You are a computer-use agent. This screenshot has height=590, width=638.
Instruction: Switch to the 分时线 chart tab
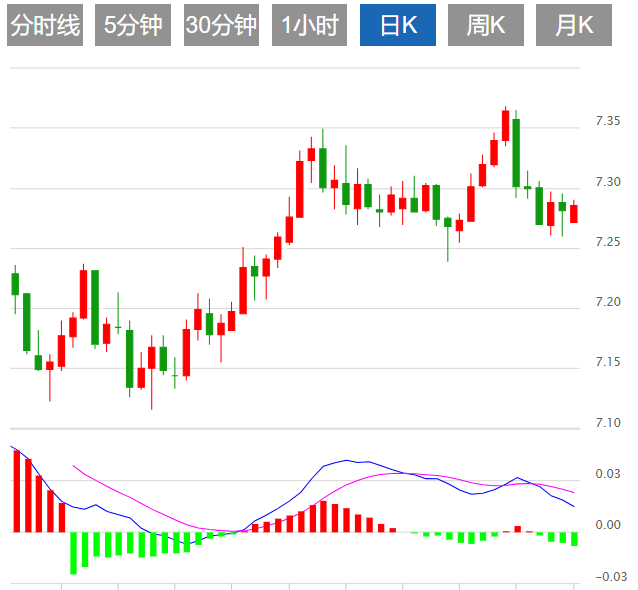tap(45, 25)
